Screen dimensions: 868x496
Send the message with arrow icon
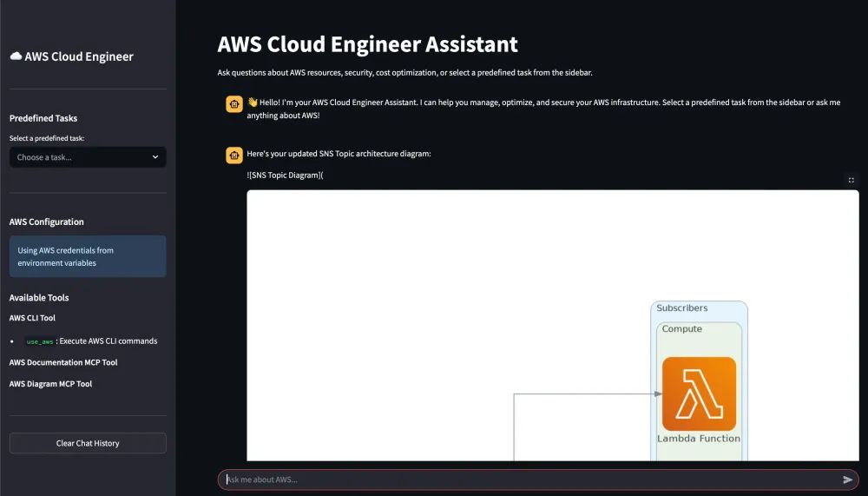847,479
